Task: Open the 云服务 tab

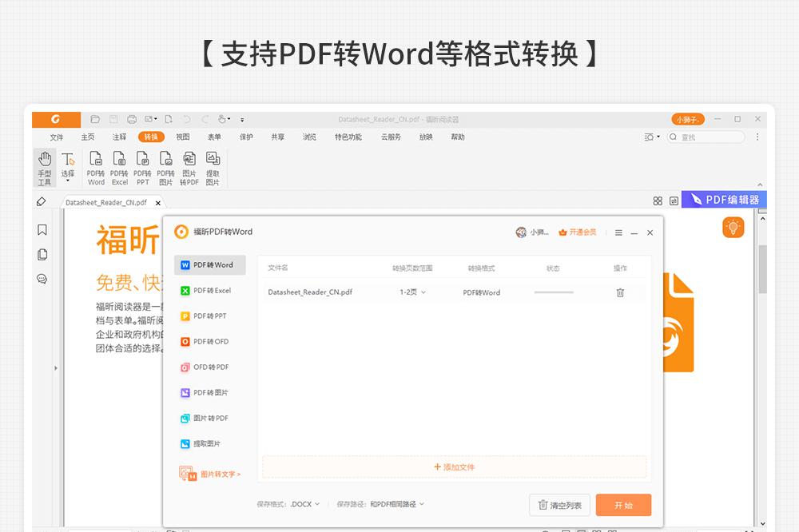Action: click(x=391, y=137)
